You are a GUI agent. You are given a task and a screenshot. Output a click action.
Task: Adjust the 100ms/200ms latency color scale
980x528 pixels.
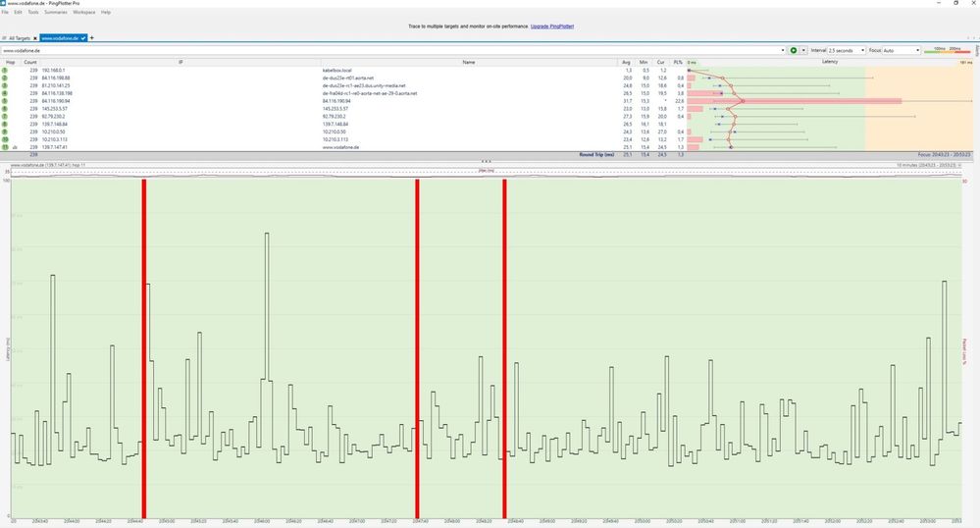[x=947, y=50]
